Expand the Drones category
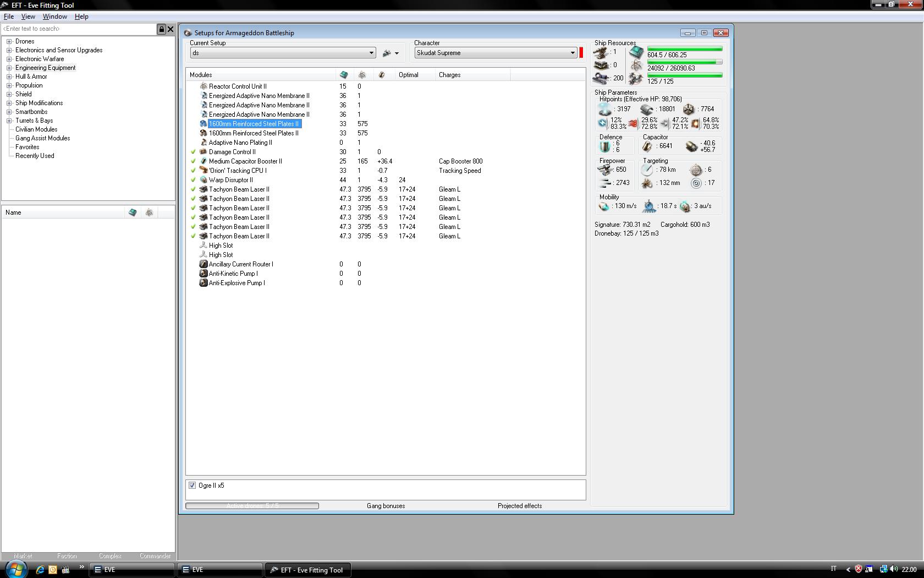 pyautogui.click(x=9, y=41)
